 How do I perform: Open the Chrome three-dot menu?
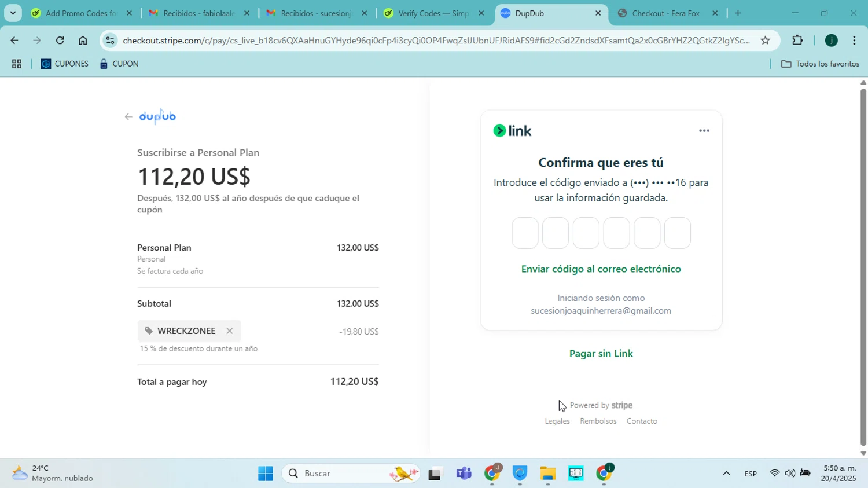855,41
